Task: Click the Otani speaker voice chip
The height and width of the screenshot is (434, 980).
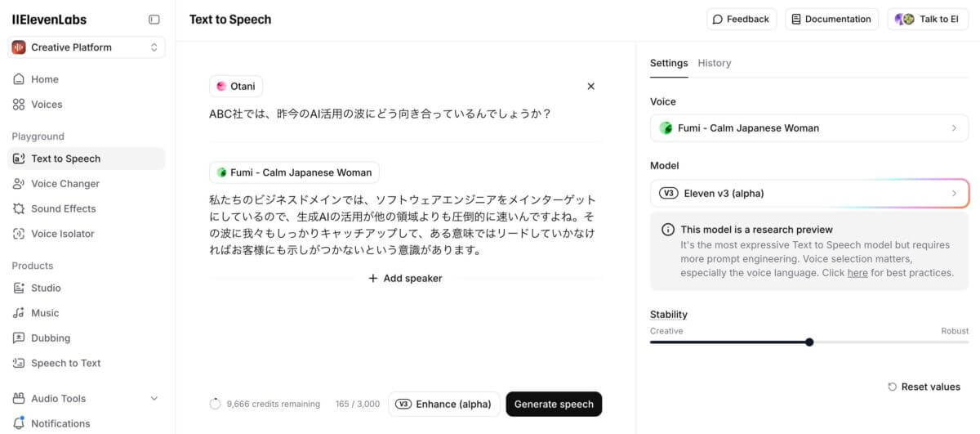Action: click(x=236, y=86)
